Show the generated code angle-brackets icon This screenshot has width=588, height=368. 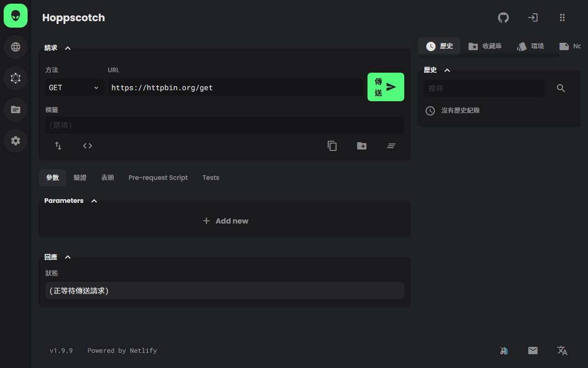point(87,145)
